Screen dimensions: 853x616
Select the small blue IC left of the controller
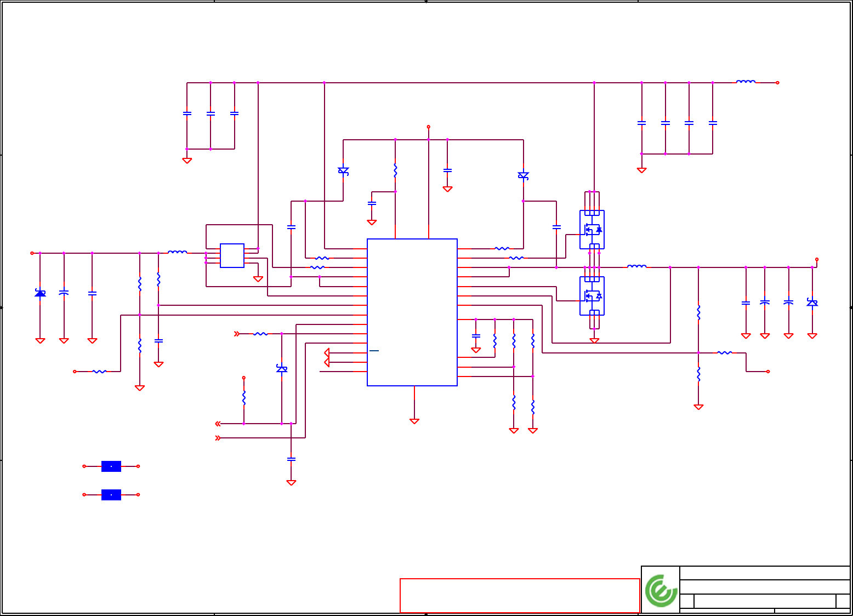coord(232,256)
